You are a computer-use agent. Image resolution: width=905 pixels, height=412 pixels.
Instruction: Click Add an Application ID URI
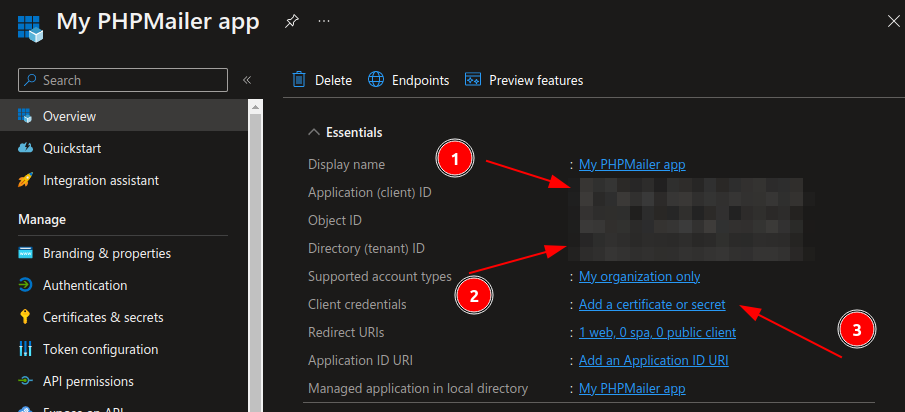(x=653, y=361)
